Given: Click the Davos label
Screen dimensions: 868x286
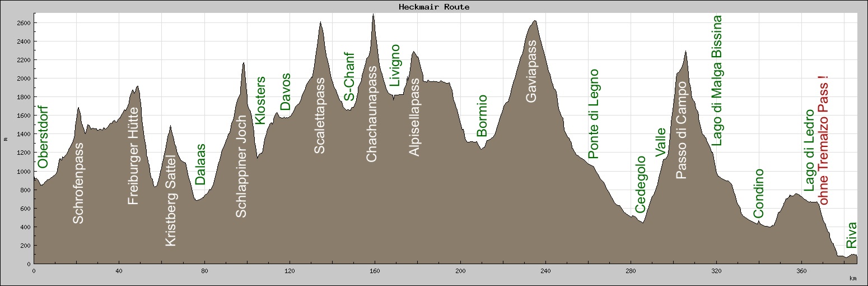Looking at the screenshot, I should (286, 92).
